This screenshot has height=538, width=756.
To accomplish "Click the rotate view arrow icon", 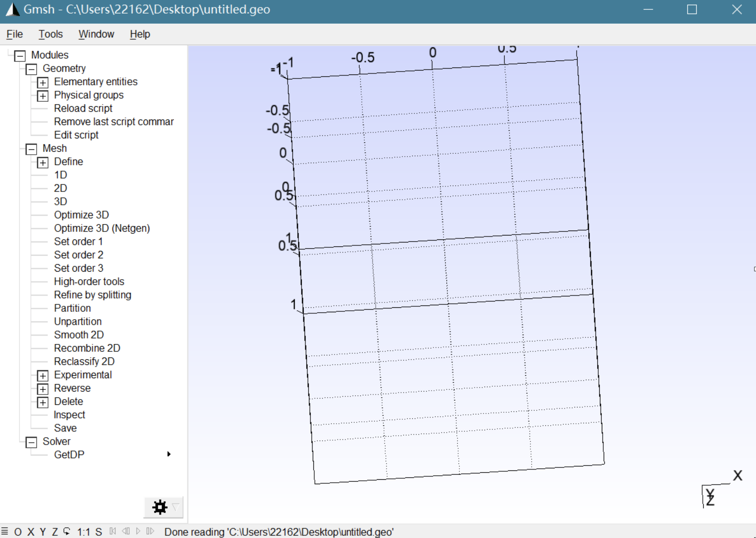I will pyautogui.click(x=67, y=531).
